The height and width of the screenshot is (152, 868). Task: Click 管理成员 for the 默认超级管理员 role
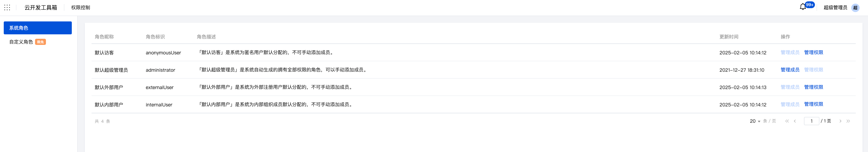(790, 70)
